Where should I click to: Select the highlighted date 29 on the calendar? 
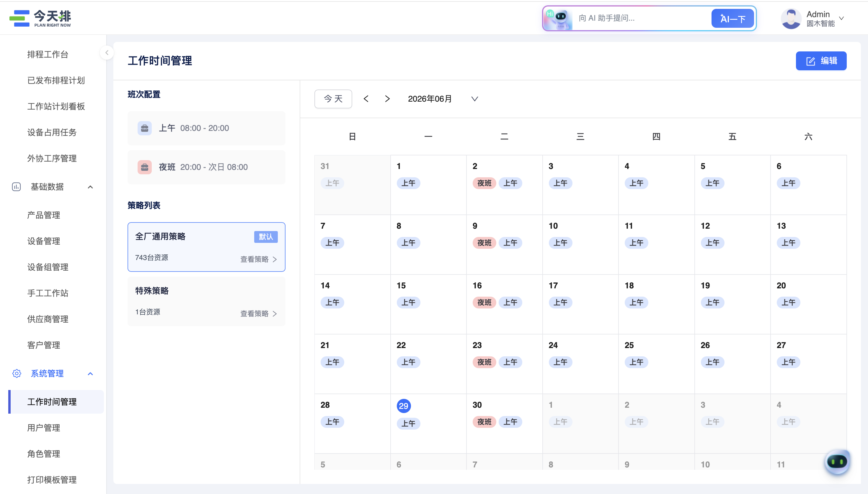pyautogui.click(x=403, y=406)
